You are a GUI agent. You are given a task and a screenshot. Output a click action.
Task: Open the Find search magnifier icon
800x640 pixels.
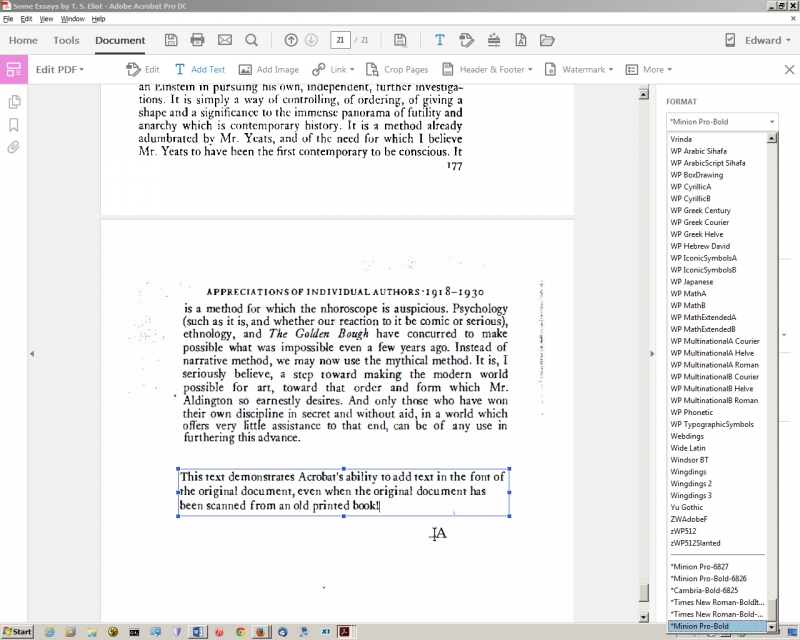point(252,40)
